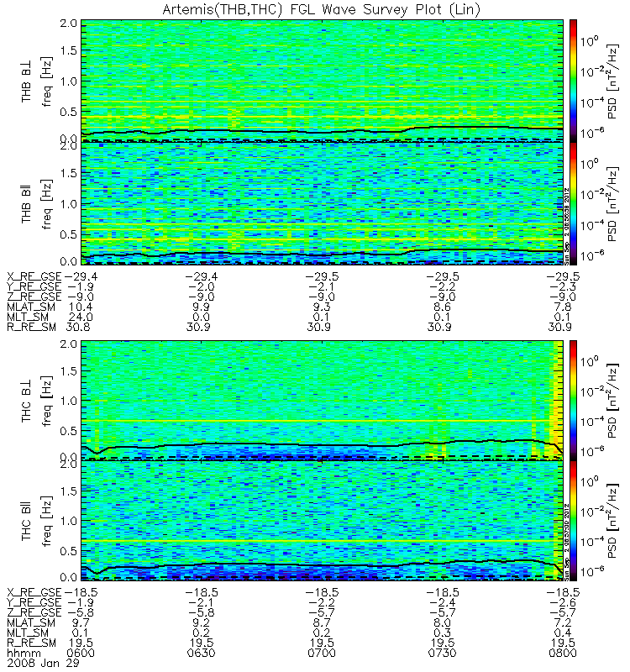Click the MLAT_SM value 8.6
Screen dimensions: 630x672
point(442,307)
